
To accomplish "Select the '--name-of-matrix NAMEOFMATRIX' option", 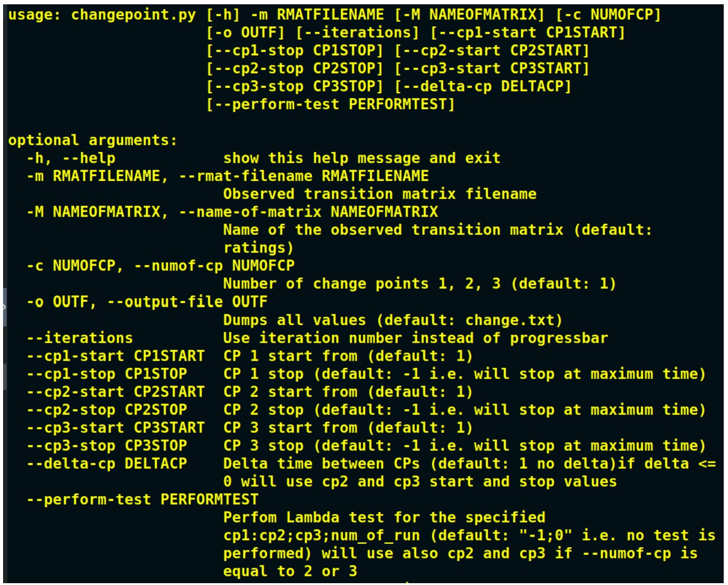I will [308, 212].
